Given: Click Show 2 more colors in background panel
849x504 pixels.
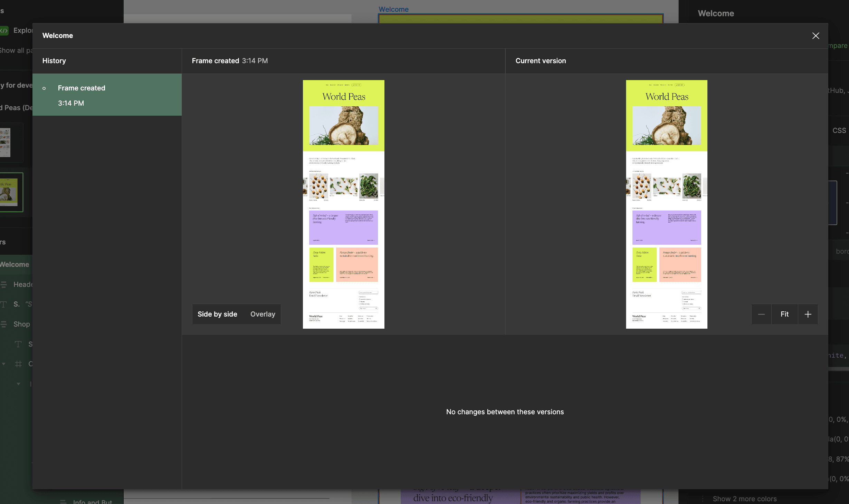Looking at the screenshot, I should [x=745, y=499].
